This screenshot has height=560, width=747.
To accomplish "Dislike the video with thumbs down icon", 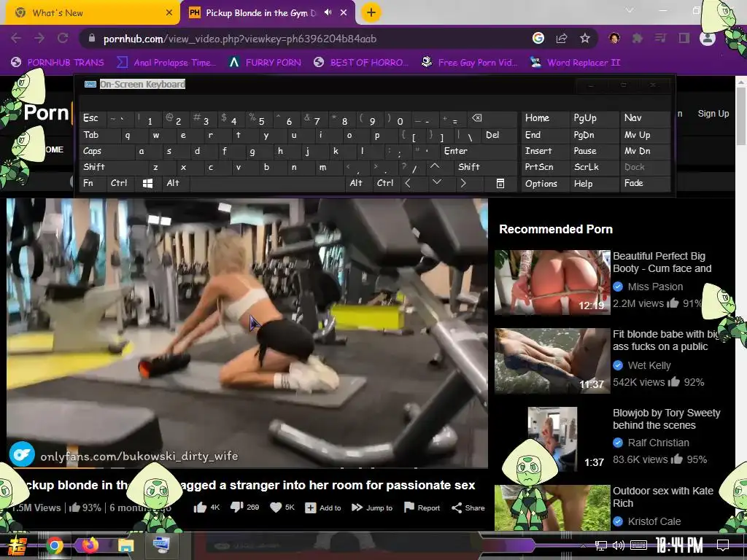I will tap(237, 507).
